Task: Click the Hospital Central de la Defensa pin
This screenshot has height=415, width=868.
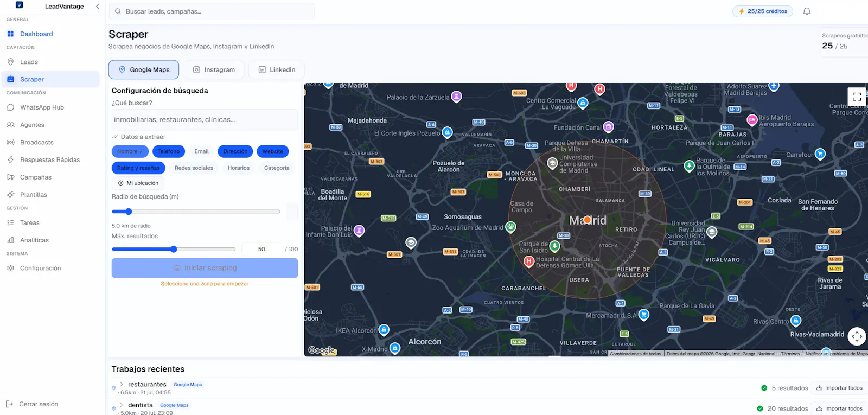Action: 529,261
